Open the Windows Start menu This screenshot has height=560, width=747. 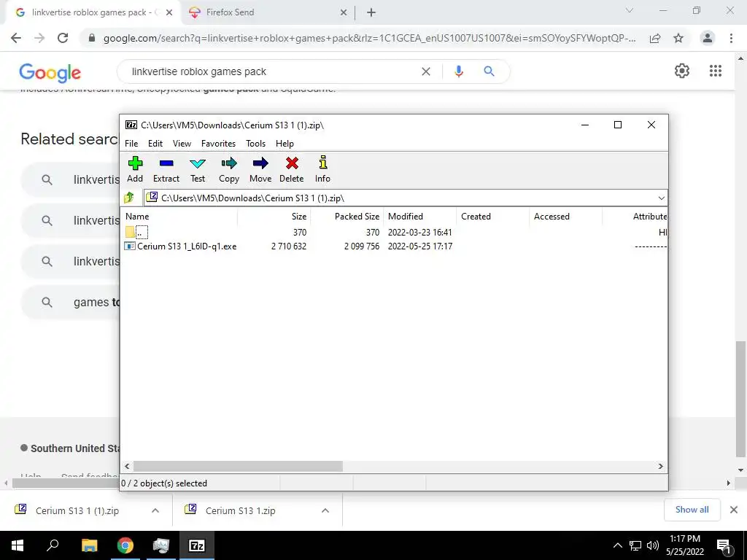tap(18, 545)
